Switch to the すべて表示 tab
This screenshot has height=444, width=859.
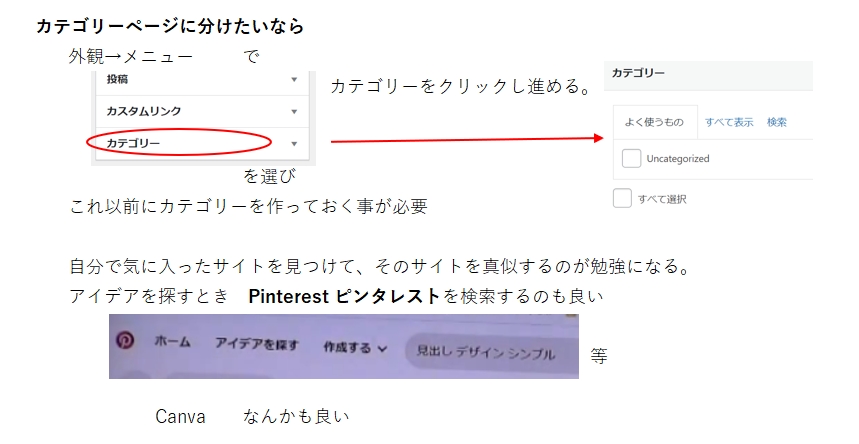click(729, 122)
